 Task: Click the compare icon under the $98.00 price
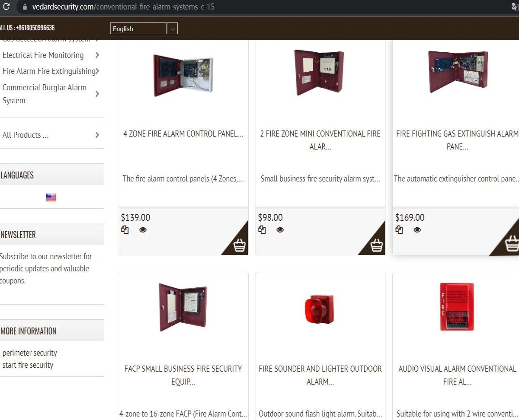[x=262, y=229]
